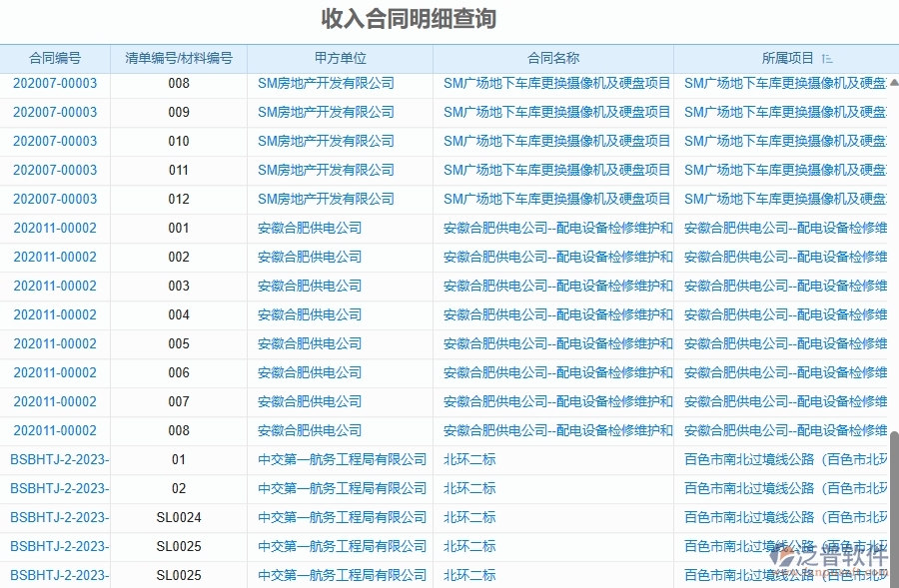The width and height of the screenshot is (899, 588).
Task: Sort table by 甲方单位 column header
Action: tap(341, 58)
